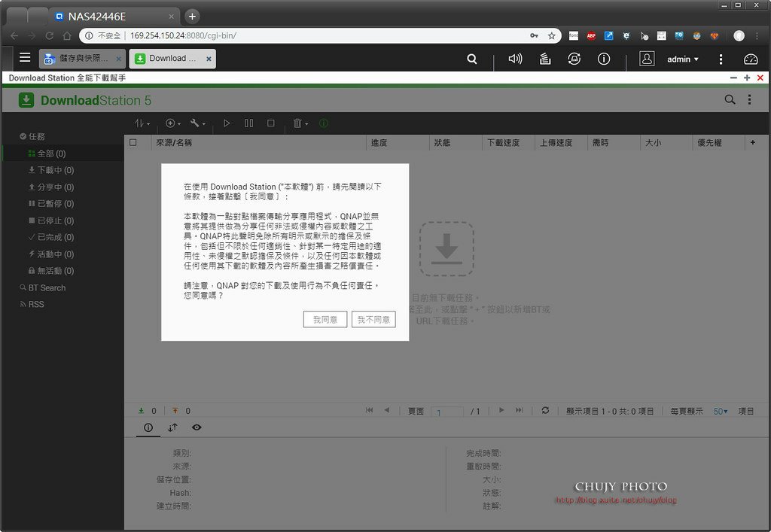Image resolution: width=771 pixels, height=532 pixels.
Task: Go to last page of task list
Action: point(520,410)
